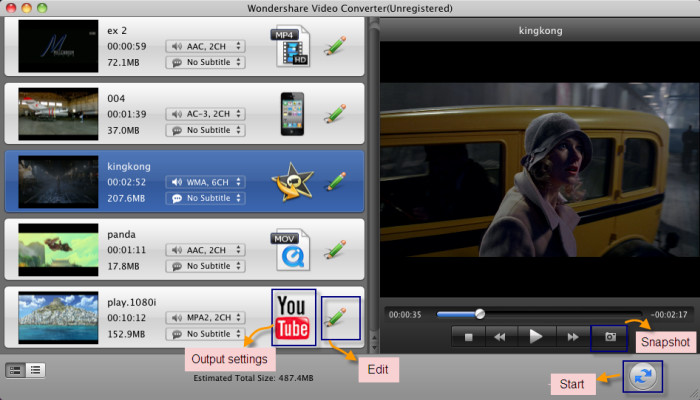Click the yellow minimize window button
This screenshot has width=700, height=400.
click(26, 8)
